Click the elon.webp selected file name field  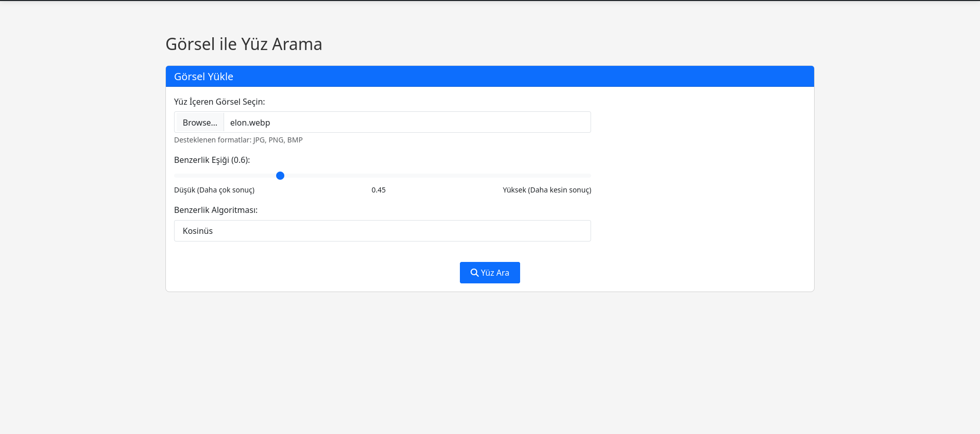[x=406, y=123]
